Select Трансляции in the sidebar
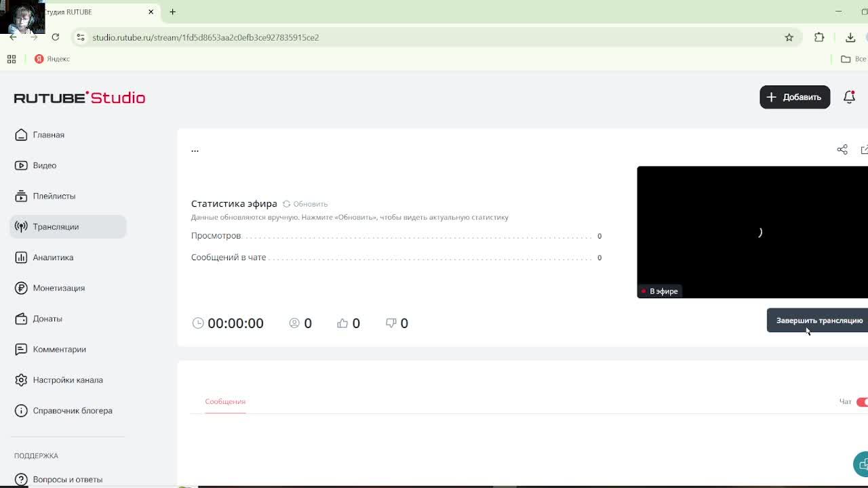This screenshot has width=868, height=488. tap(68, 226)
